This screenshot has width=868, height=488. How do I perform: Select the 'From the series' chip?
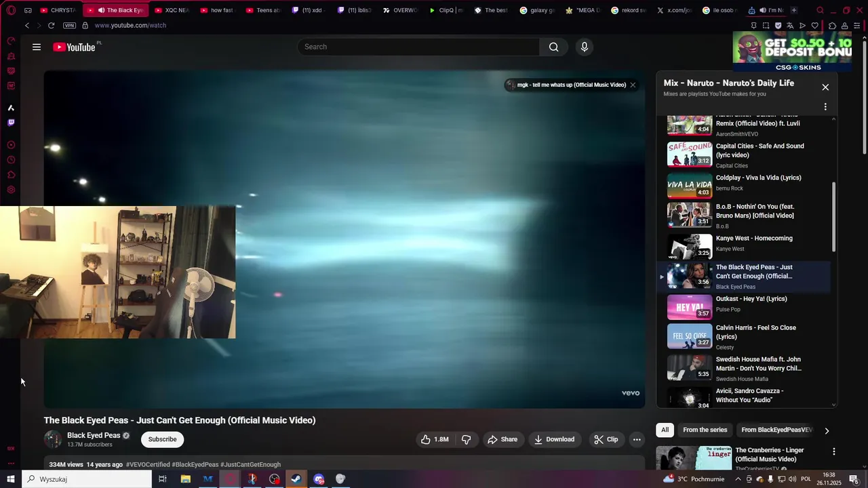[x=705, y=430]
